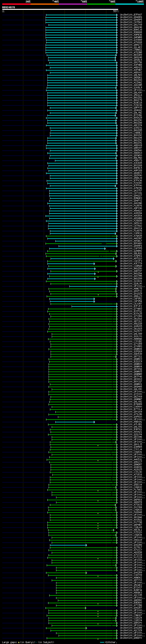Select hit label UniRef100_A3C7T9
The height and width of the screenshot is (644, 146).
tap(131, 263)
